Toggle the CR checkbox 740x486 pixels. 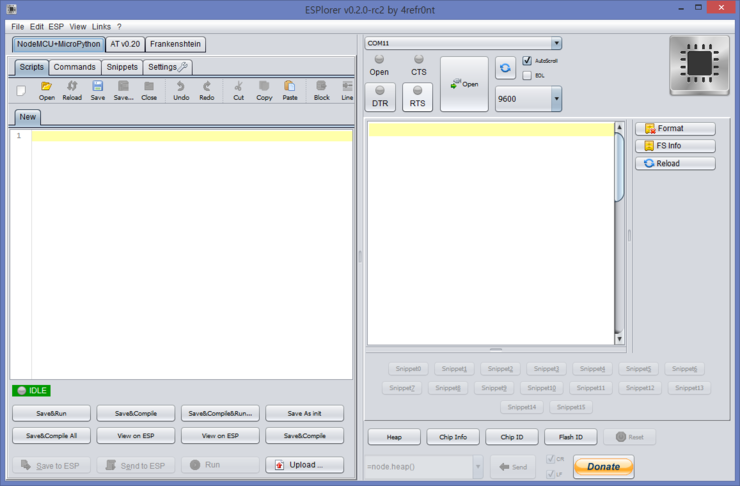click(x=550, y=459)
